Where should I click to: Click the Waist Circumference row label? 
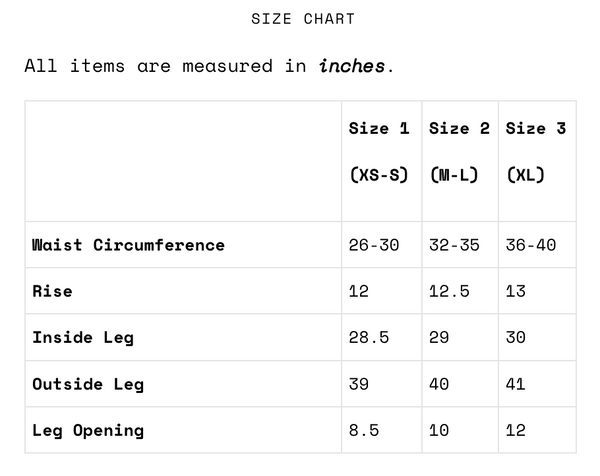point(128,245)
